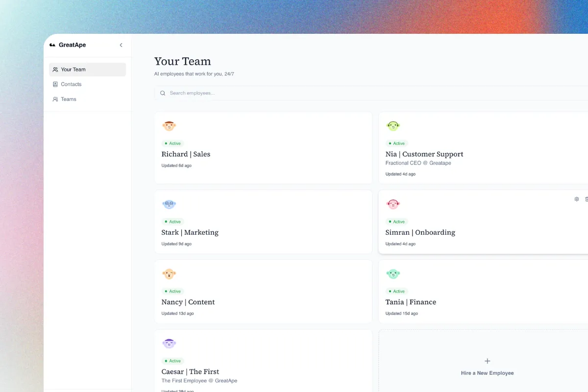Screen dimensions: 588x392
Task: Toggle Active status on Tania | Finance
Action: coord(396,291)
